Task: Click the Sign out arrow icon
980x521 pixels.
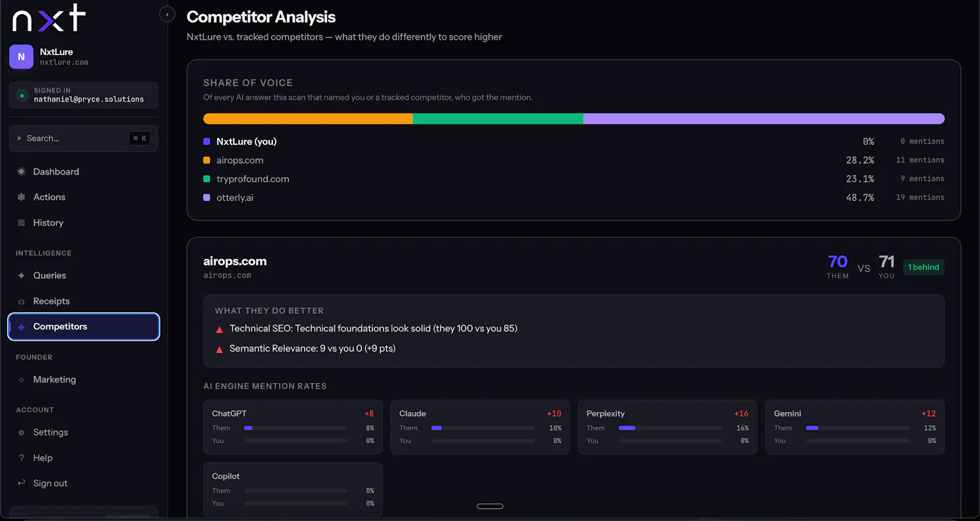Action: (21, 483)
